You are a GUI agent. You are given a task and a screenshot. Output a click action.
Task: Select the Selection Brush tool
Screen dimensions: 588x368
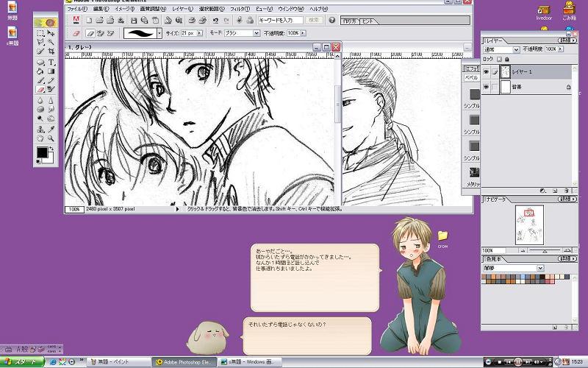40,51
